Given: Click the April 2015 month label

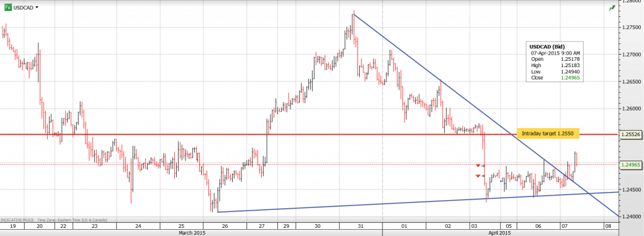Looking at the screenshot, I should [500, 232].
